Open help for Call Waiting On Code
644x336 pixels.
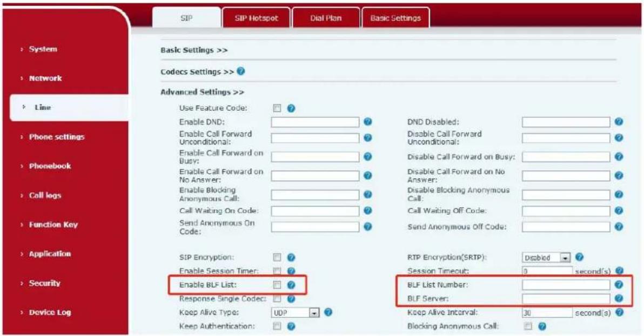[x=368, y=210]
